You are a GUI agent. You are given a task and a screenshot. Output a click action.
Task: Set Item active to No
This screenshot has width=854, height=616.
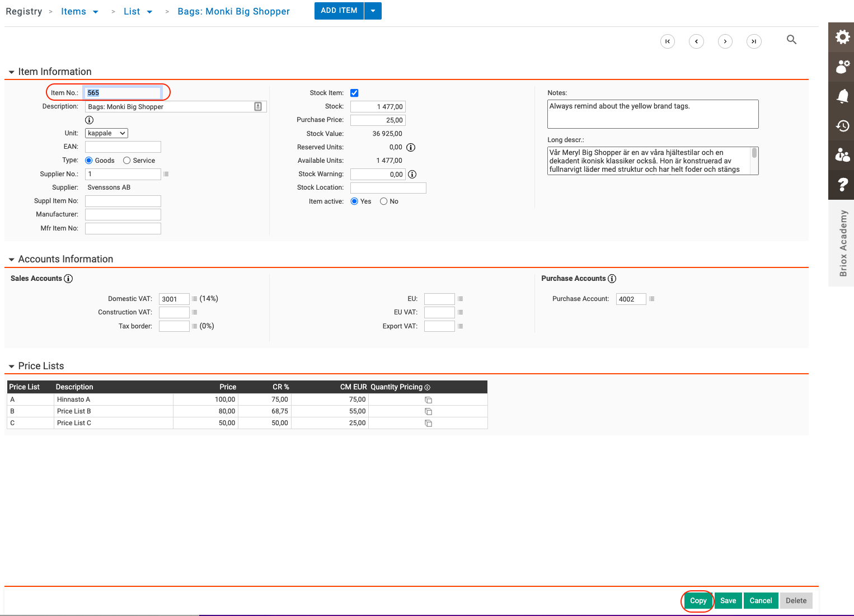click(384, 201)
